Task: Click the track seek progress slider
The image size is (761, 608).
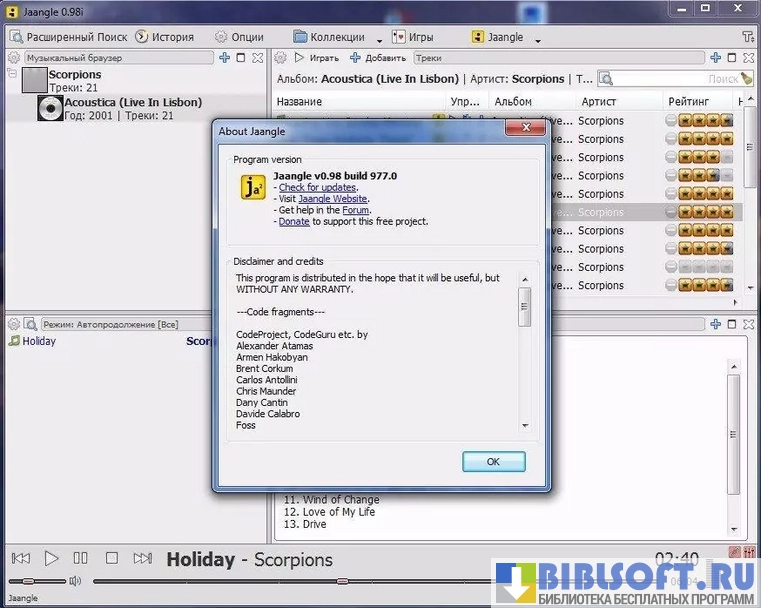Action: pyautogui.click(x=340, y=581)
